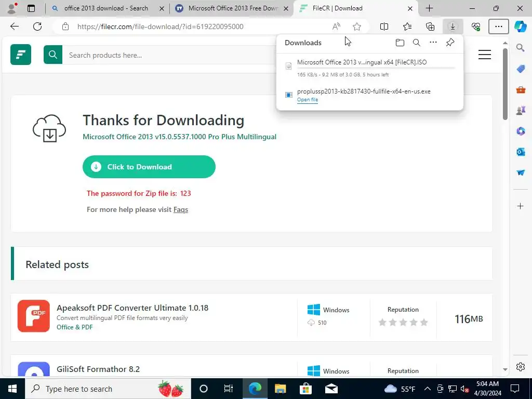Open the weather 55°F widget
The image size is (532, 399).
click(400, 389)
